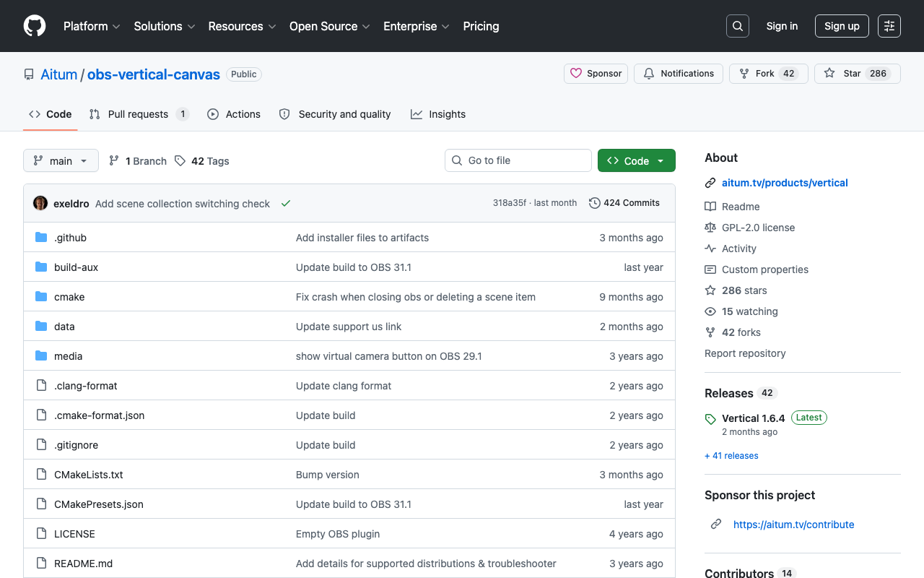924x578 pixels.
Task: Click the Report repository link
Action: click(x=745, y=353)
